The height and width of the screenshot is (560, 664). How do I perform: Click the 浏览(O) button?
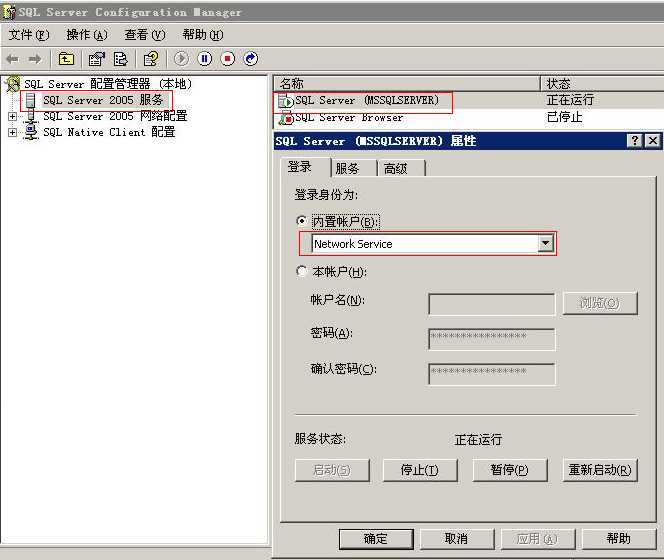point(600,303)
